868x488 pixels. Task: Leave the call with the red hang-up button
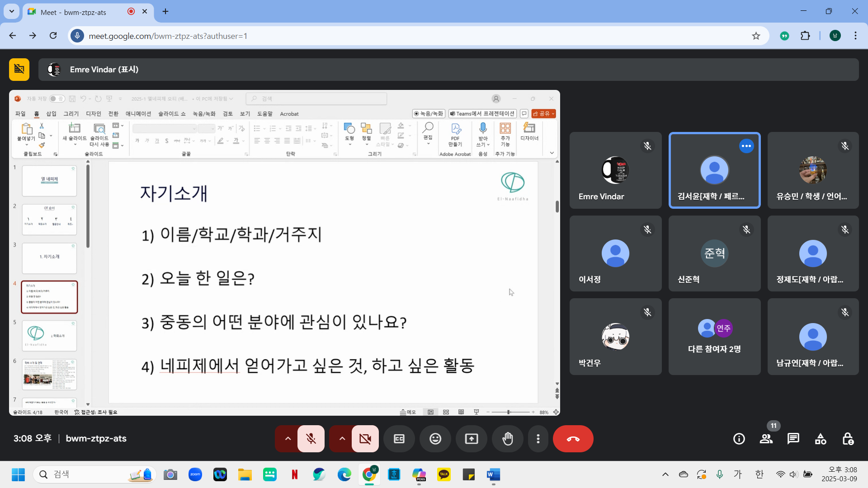(573, 439)
